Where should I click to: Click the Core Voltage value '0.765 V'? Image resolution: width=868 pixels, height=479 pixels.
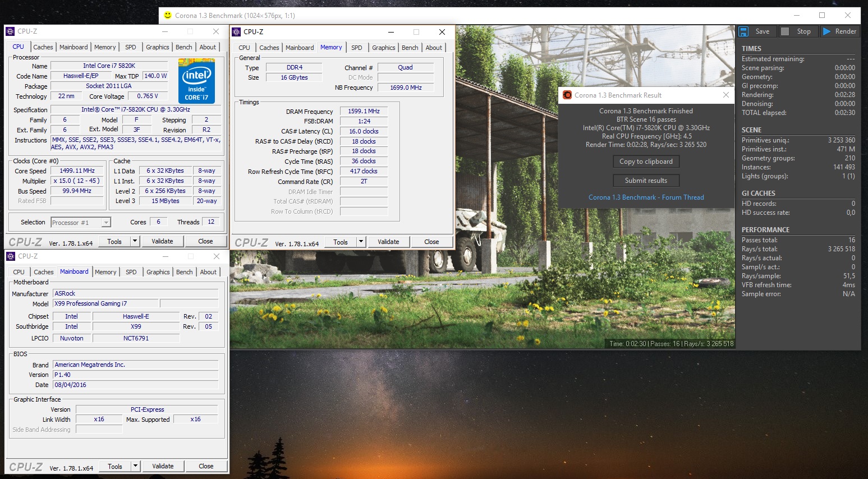pos(148,96)
